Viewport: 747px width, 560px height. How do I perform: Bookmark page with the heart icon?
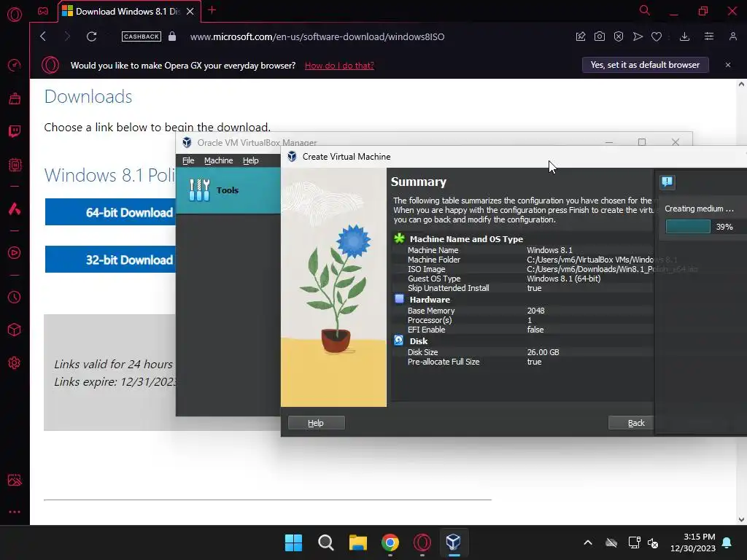657,36
